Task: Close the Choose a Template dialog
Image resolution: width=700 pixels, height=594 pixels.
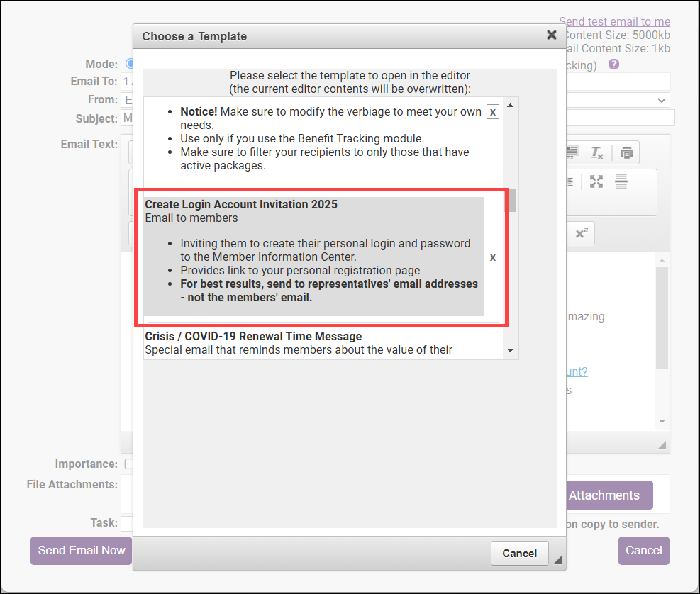Action: pyautogui.click(x=551, y=35)
